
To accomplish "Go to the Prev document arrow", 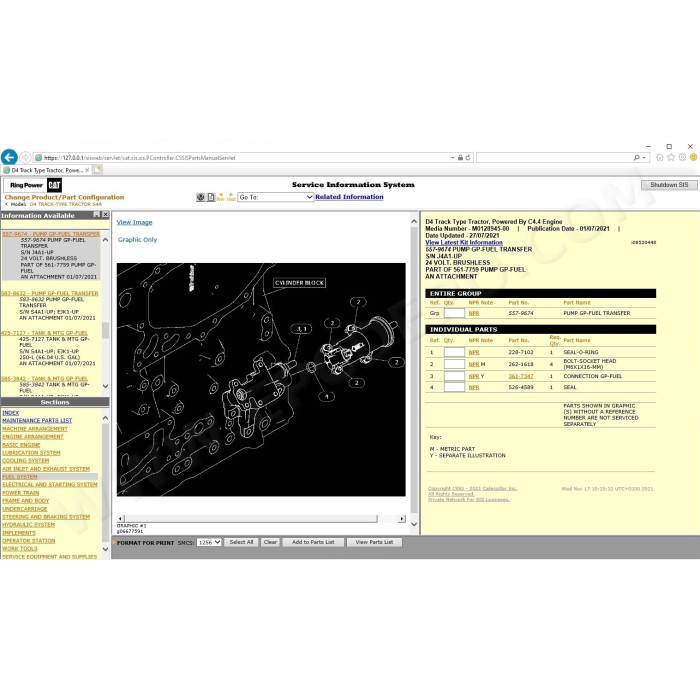I will pos(221,197).
